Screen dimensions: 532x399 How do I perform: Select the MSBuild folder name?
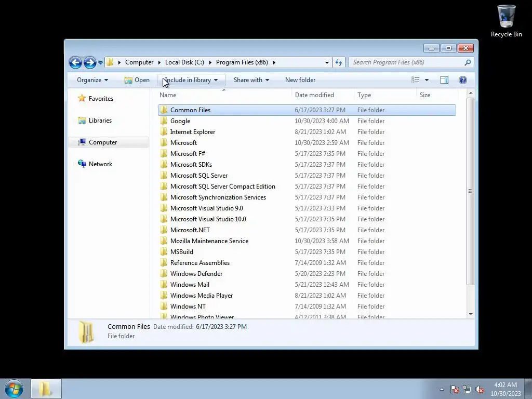click(181, 252)
